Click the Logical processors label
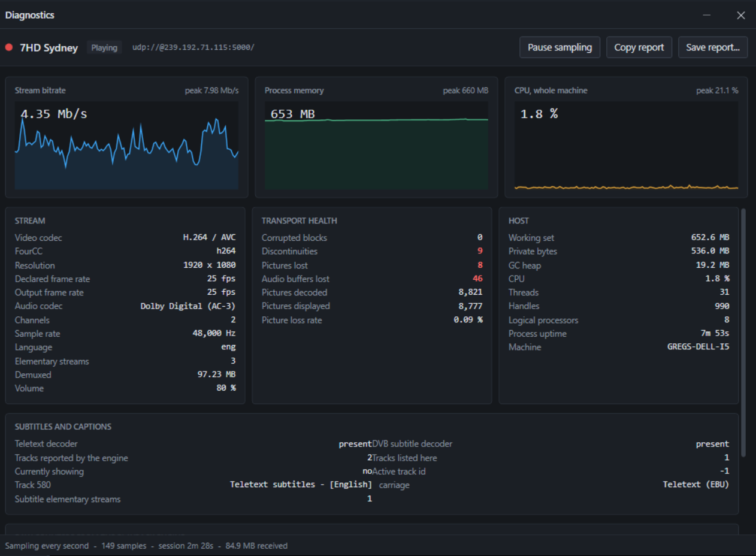Image resolution: width=756 pixels, height=556 pixels. click(543, 321)
